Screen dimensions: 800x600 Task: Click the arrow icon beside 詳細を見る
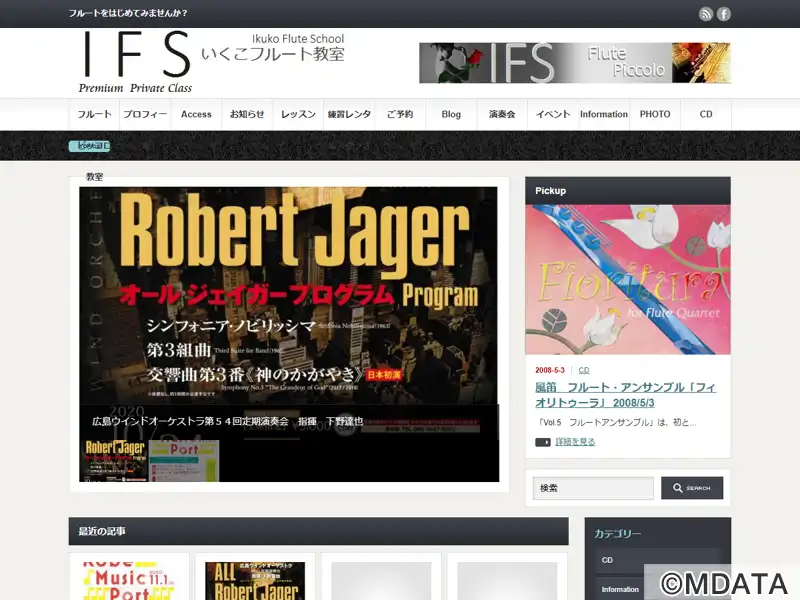(543, 442)
